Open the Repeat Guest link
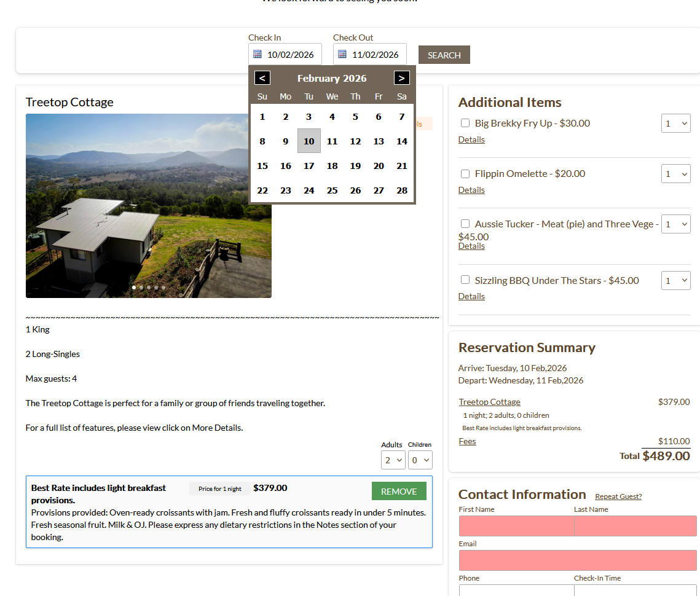The image size is (700, 596). [x=618, y=496]
